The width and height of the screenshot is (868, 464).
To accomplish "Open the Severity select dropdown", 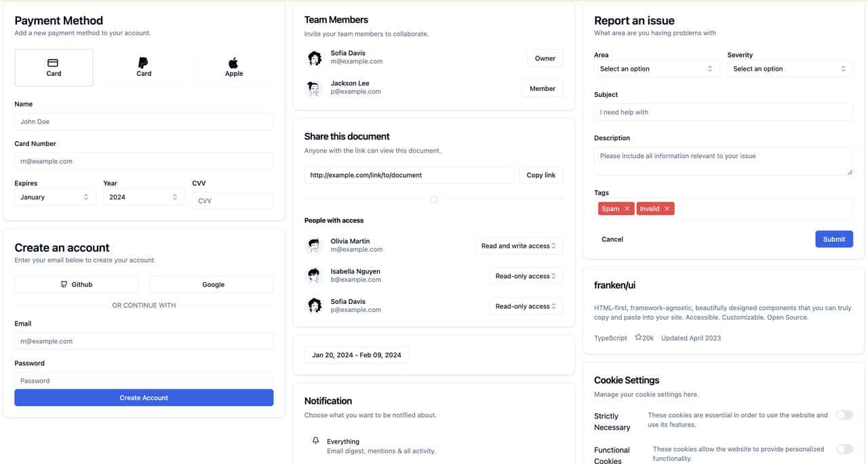I will click(790, 69).
